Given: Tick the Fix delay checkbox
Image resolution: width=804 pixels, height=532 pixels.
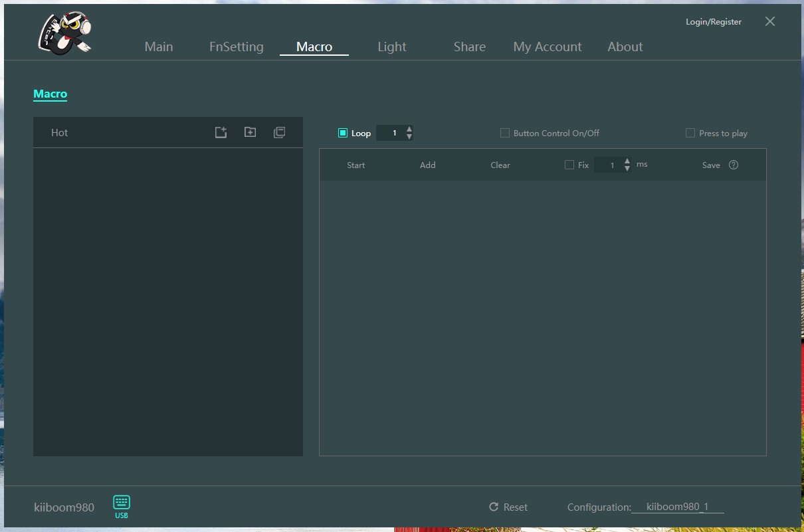Looking at the screenshot, I should (x=569, y=165).
